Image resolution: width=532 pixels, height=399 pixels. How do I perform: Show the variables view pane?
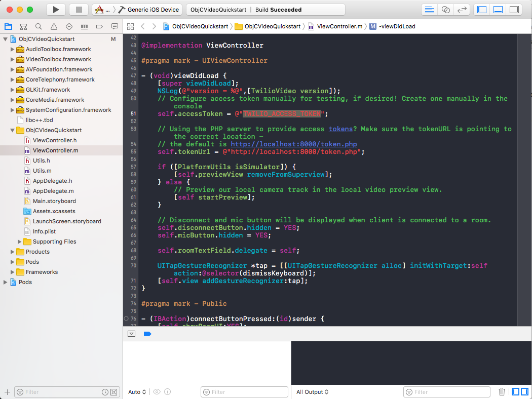(516, 392)
